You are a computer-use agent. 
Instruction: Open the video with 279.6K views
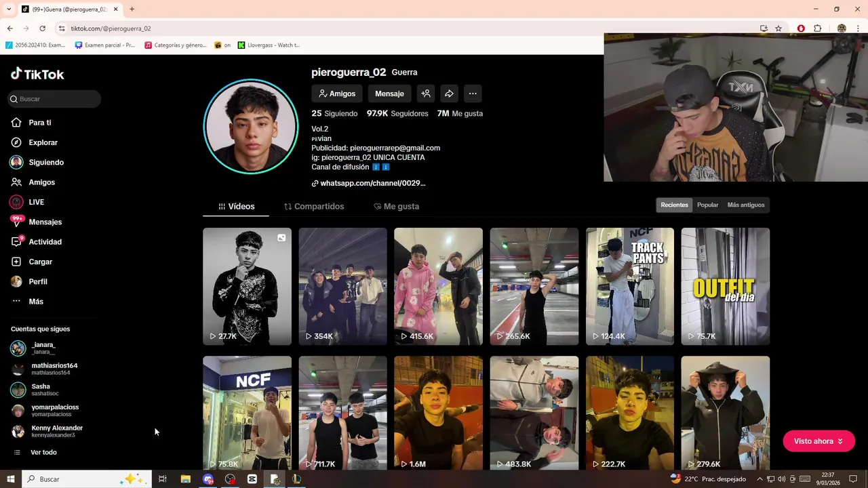726,413
